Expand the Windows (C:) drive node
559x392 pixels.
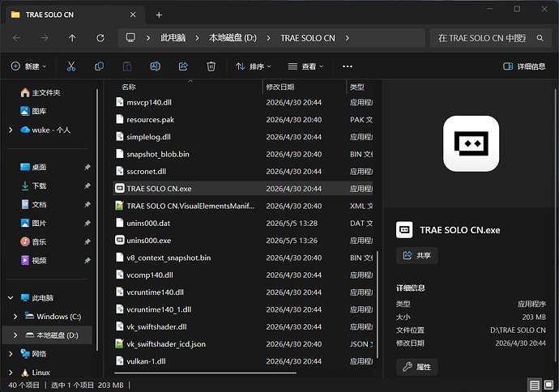15,317
